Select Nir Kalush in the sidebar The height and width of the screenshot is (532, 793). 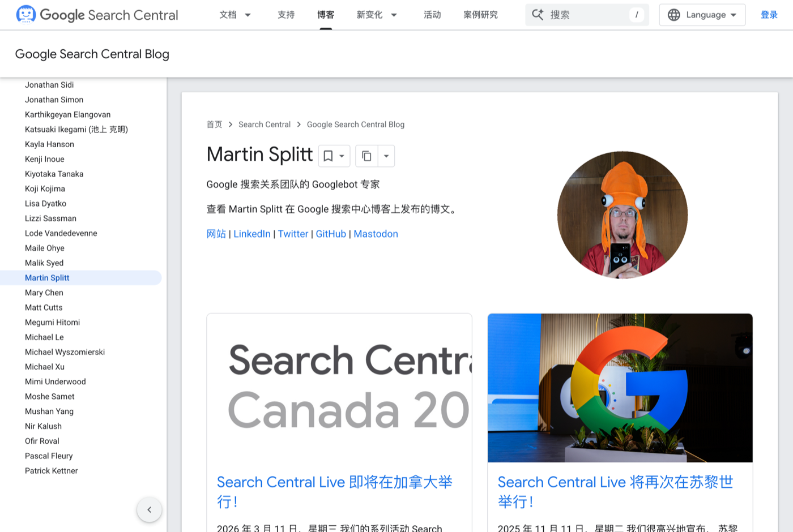tap(44, 426)
